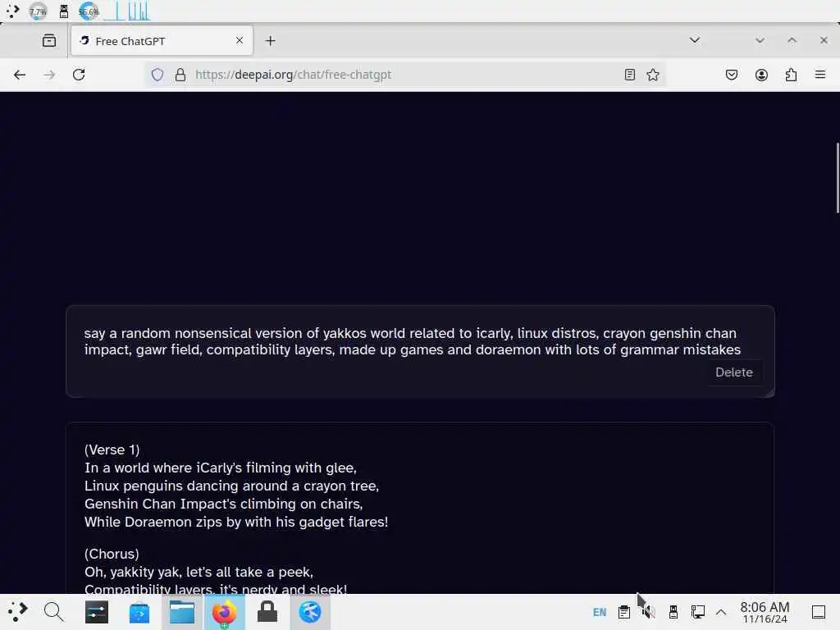Bookmark this page with the star

tap(653, 75)
